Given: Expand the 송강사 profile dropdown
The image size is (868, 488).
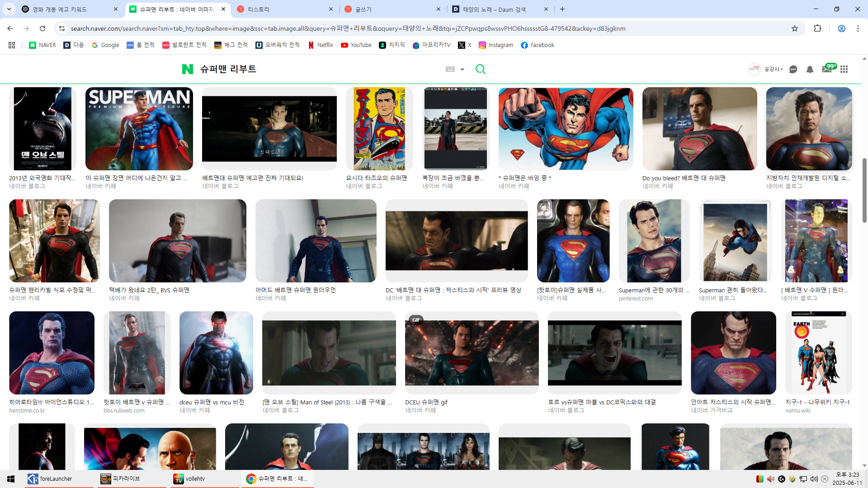Looking at the screenshot, I should pyautogui.click(x=774, y=69).
